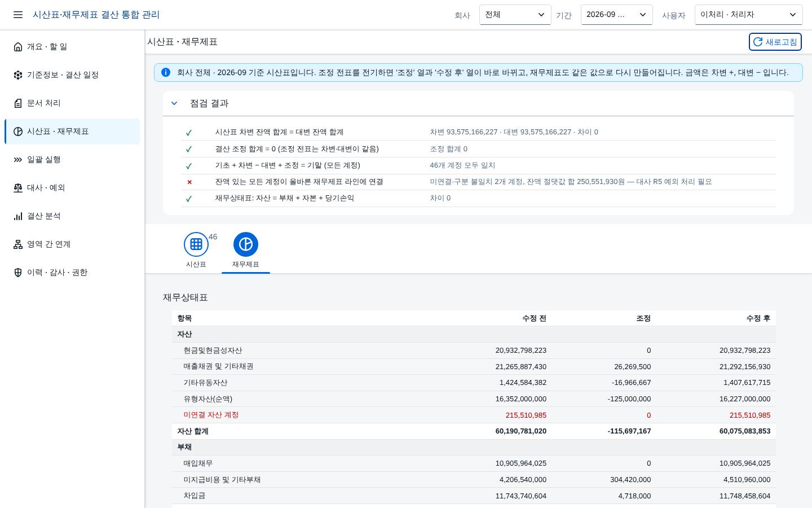Image resolution: width=812 pixels, height=508 pixels.
Task: Click the hierarchy icon for 영역 간 연계
Action: [18, 244]
